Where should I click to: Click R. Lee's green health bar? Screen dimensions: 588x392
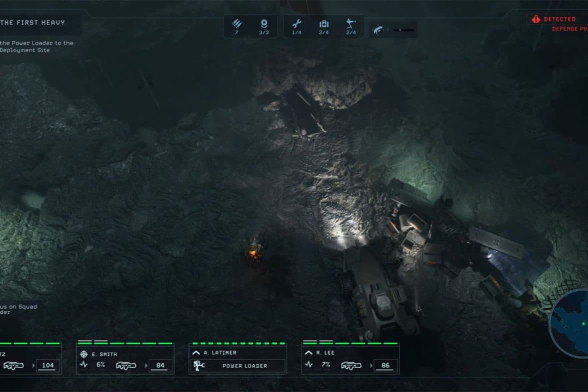350,342
